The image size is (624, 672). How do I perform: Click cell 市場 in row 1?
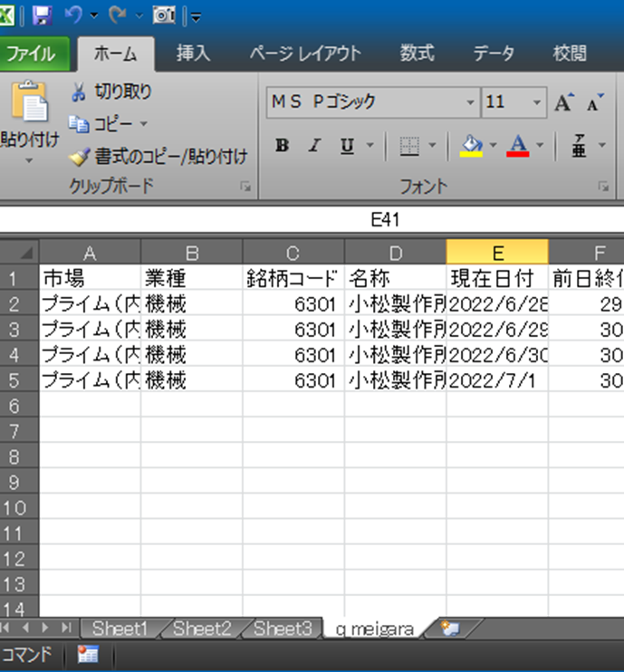(x=90, y=279)
